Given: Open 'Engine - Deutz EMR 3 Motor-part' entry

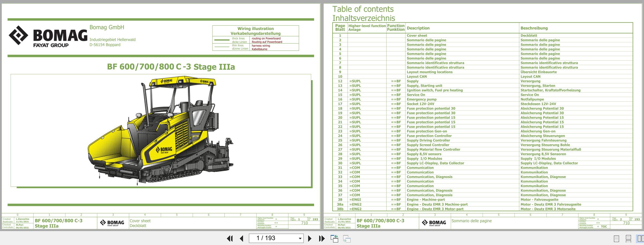Looking at the screenshot, I should coord(437,209).
